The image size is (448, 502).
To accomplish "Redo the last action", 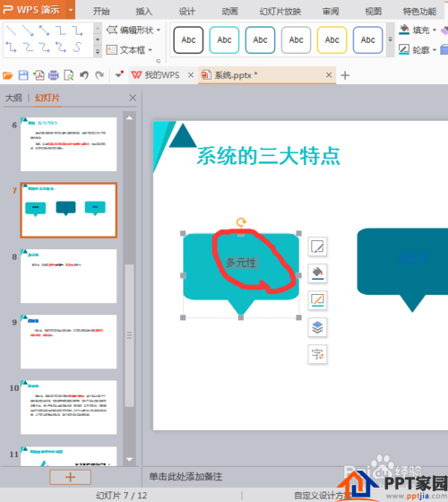I will 99,75.
